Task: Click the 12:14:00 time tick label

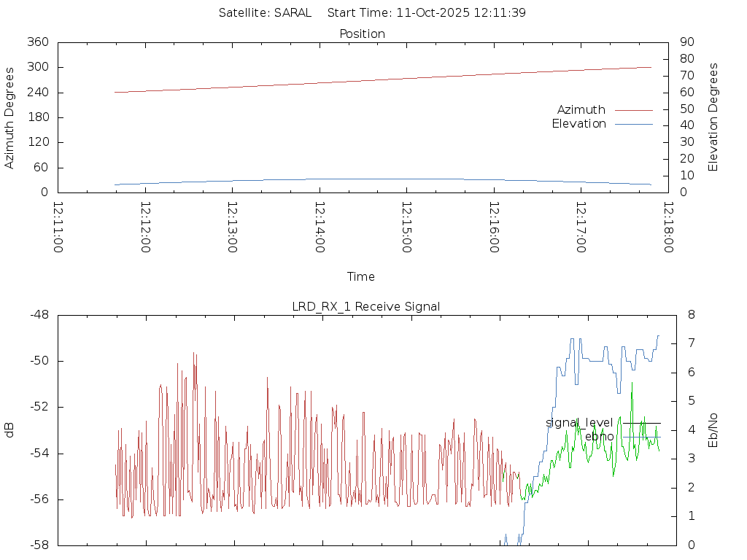Action: 320,227
